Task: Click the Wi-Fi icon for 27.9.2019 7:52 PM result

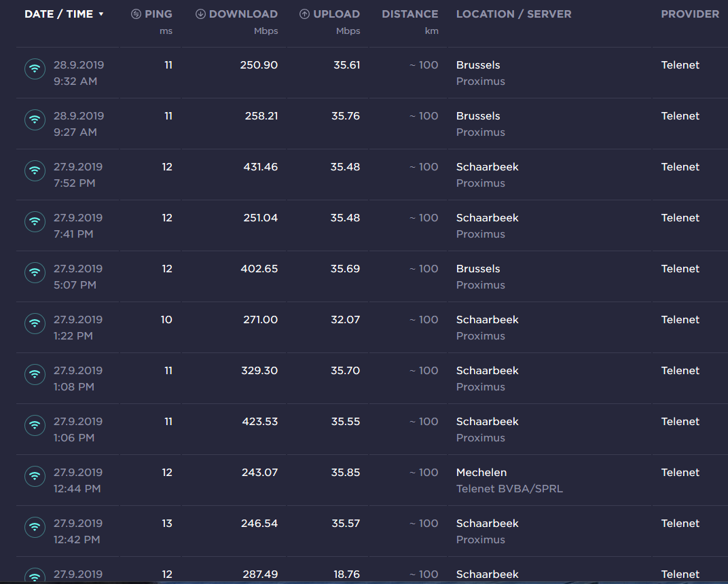Action: click(x=35, y=170)
